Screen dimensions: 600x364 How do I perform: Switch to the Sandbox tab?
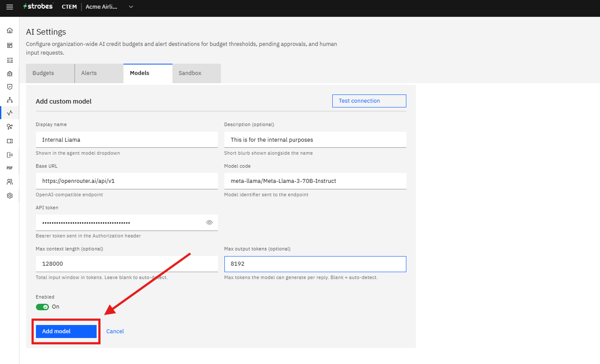197,73
